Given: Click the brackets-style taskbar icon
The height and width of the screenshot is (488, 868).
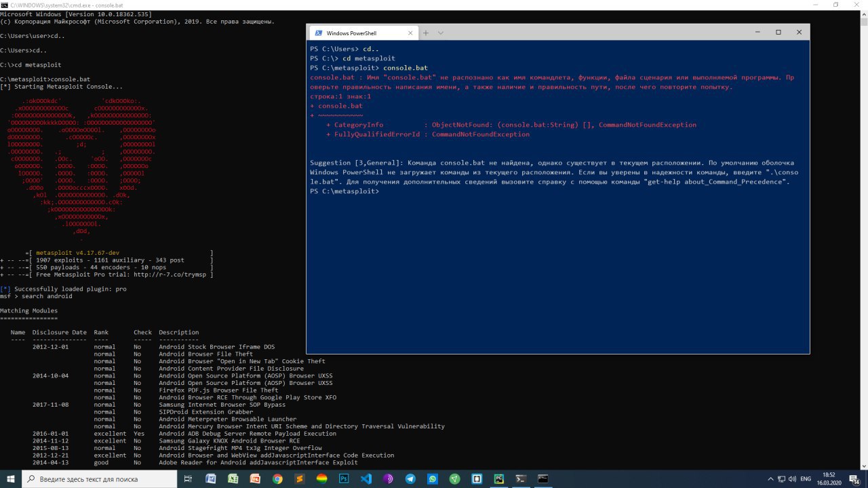Looking at the screenshot, I should pyautogui.click(x=477, y=479).
